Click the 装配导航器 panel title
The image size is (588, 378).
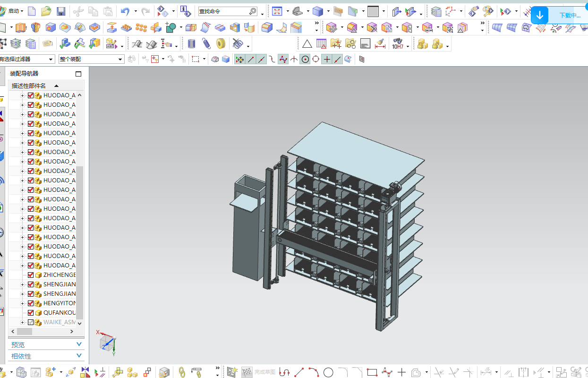(x=25, y=74)
